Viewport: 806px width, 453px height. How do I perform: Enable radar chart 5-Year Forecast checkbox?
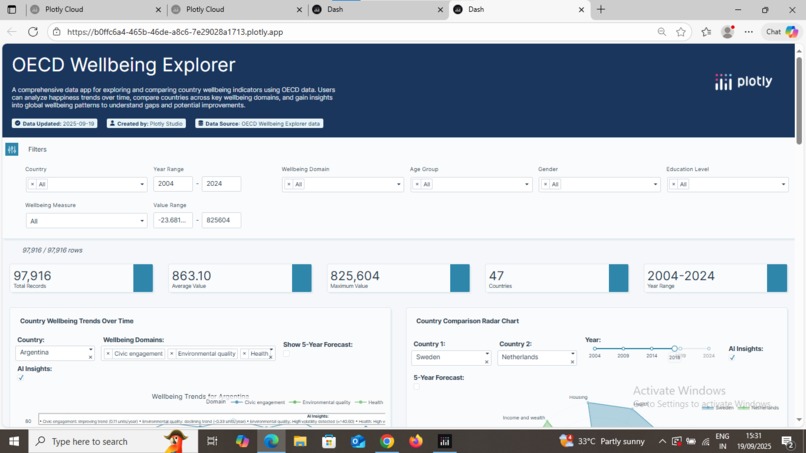point(416,386)
